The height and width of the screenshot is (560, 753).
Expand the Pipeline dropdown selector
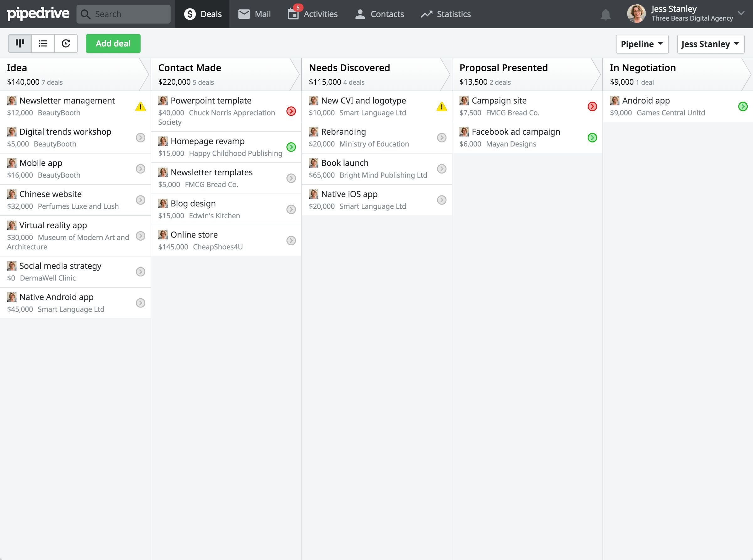pos(641,43)
